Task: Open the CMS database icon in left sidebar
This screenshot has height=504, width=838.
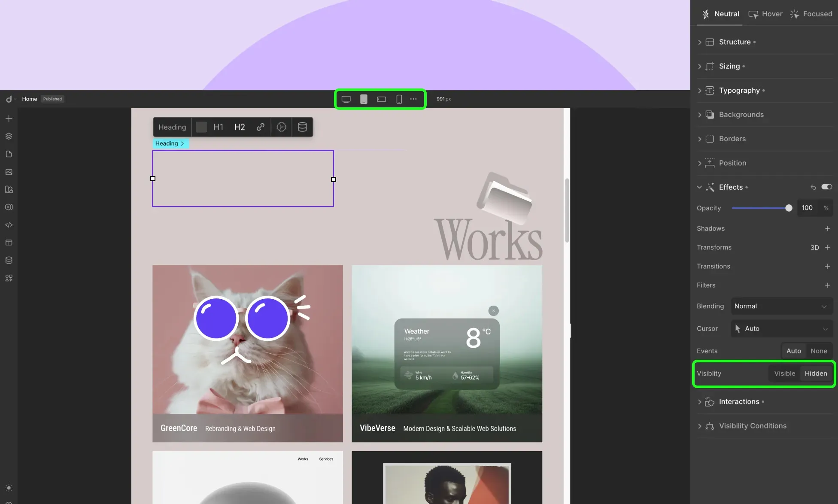Action: coord(9,260)
